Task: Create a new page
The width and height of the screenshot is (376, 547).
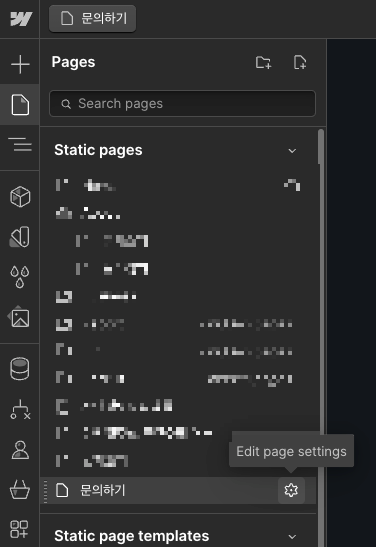Action: pyautogui.click(x=300, y=62)
